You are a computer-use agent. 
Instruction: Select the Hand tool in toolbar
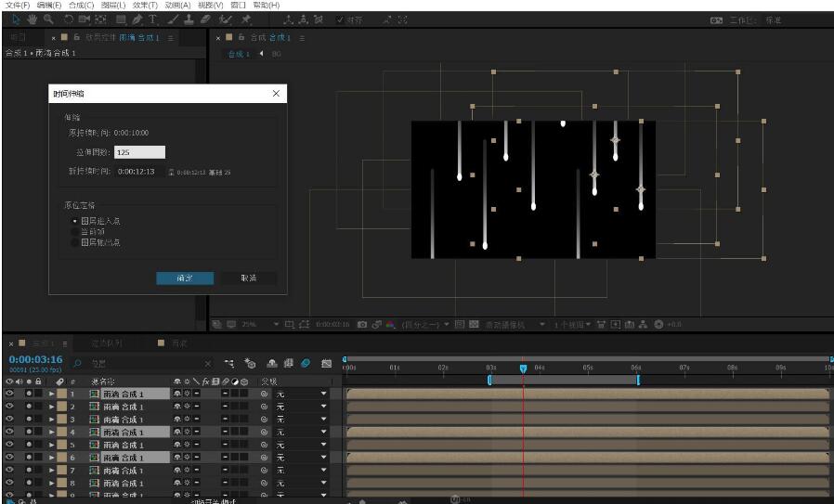point(32,19)
